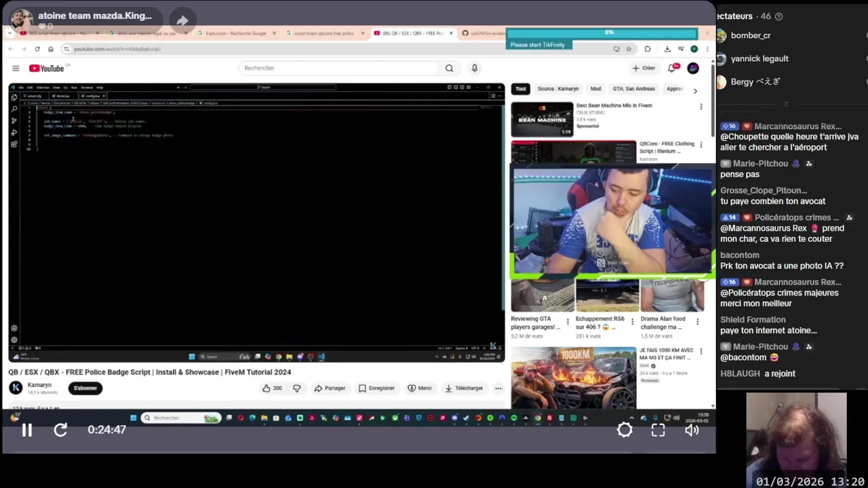Start voice search with the microphone icon
This screenshot has width=868, height=488.
[474, 68]
